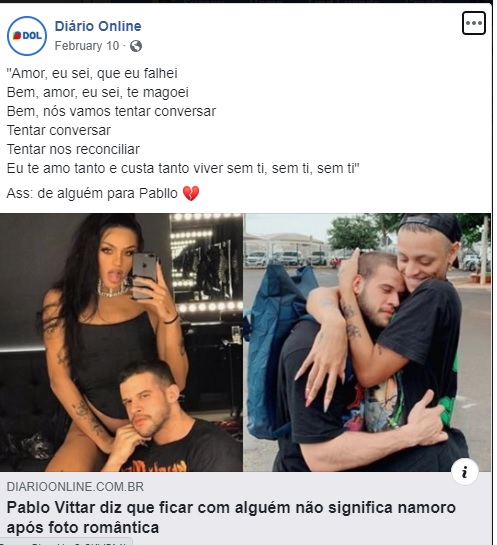Image resolution: width=497 pixels, height=545 pixels.
Task: Open the right hugging couple photo
Action: (367, 342)
